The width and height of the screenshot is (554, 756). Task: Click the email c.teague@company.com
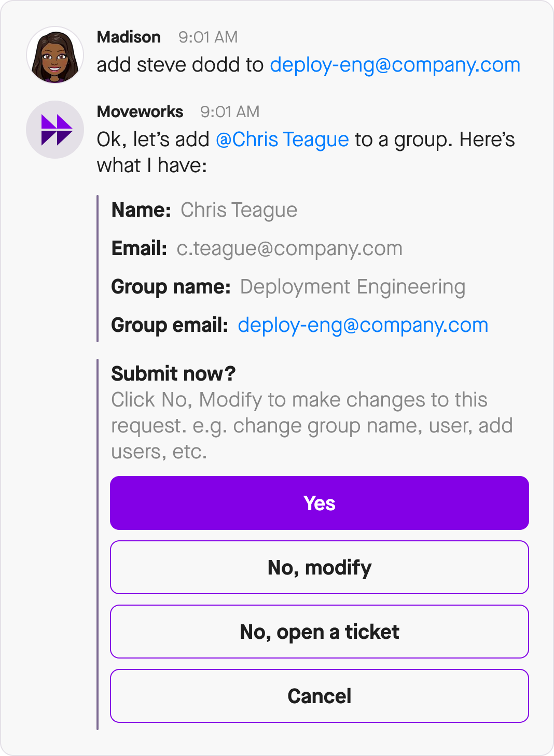pos(289,249)
